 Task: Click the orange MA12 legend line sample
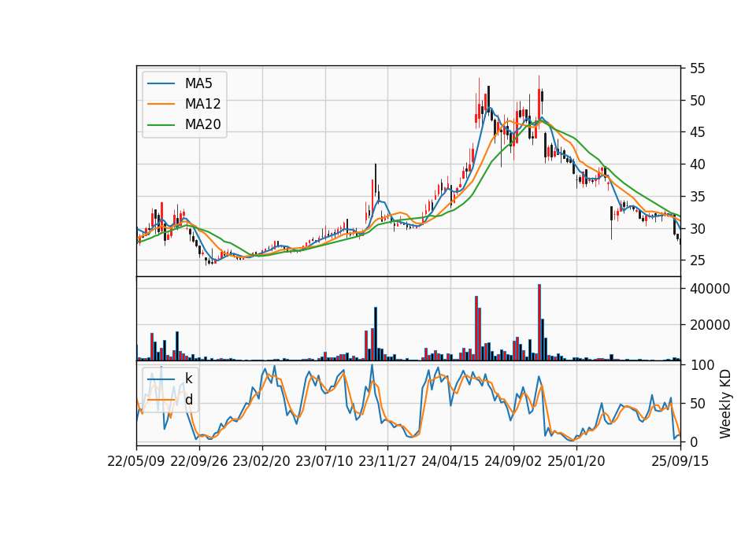pos(161,104)
